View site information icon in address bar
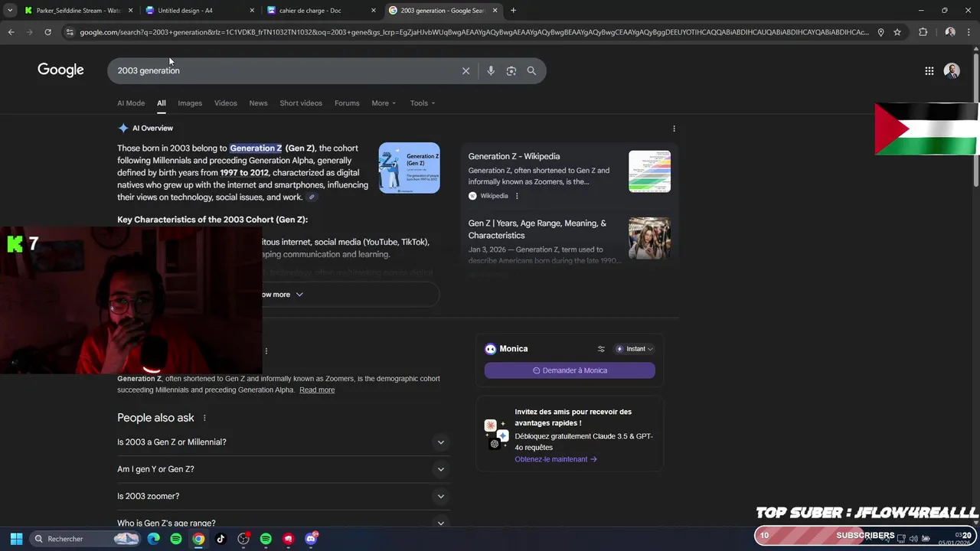The height and width of the screenshot is (551, 980). 70,32
